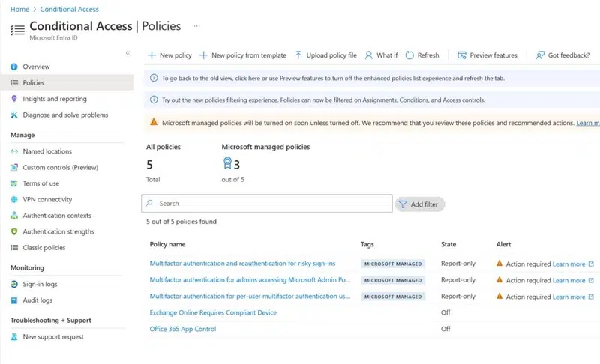Image resolution: width=600 pixels, height=364 pixels.
Task: Open policy for risky sign-ins reauthentication
Action: coord(242,264)
